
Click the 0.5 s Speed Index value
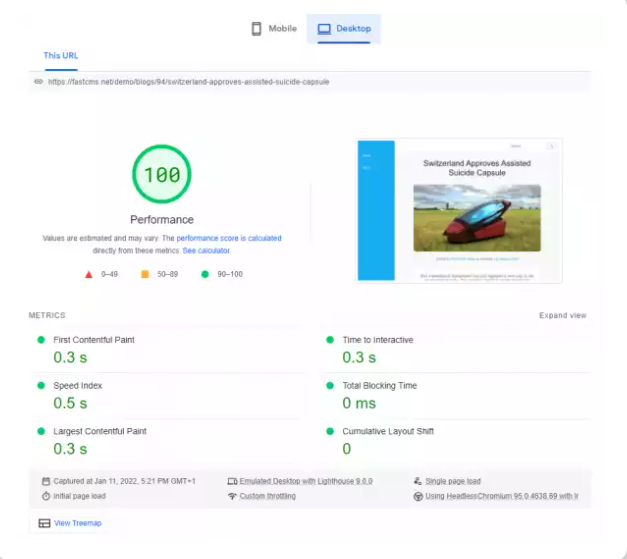pyautogui.click(x=70, y=403)
